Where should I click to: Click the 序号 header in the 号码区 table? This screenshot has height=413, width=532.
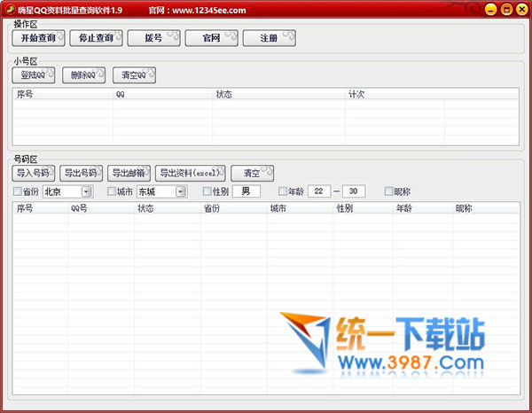[41, 208]
